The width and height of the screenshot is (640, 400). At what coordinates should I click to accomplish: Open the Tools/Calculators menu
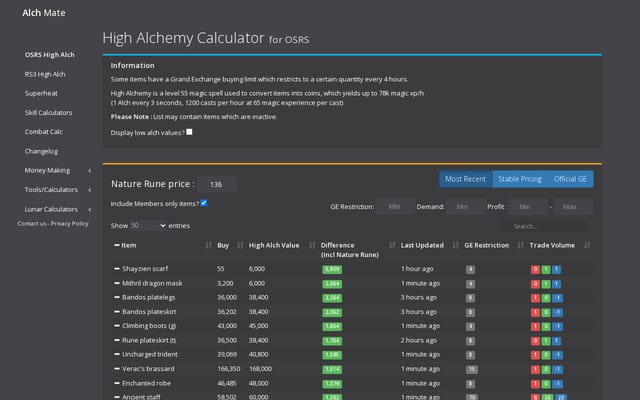coord(51,189)
